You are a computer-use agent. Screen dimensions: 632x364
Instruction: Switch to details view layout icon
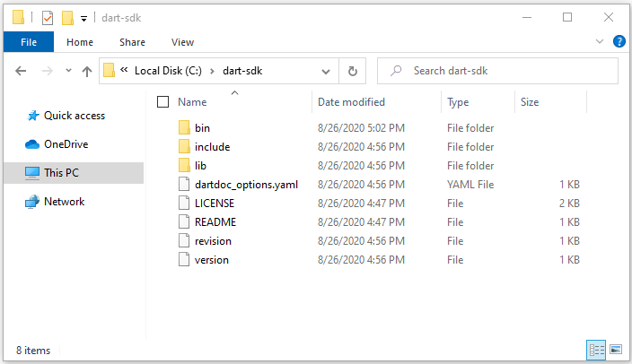[596, 350]
